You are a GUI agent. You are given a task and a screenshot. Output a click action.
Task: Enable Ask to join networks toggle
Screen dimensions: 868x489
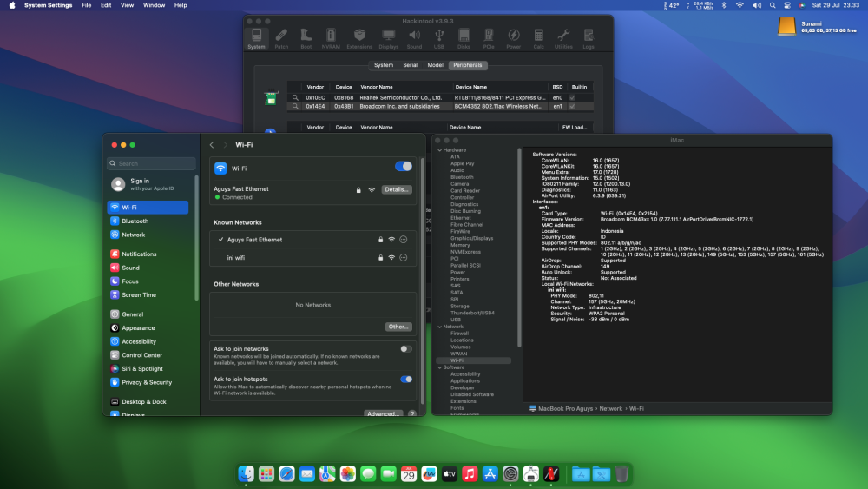tap(405, 349)
